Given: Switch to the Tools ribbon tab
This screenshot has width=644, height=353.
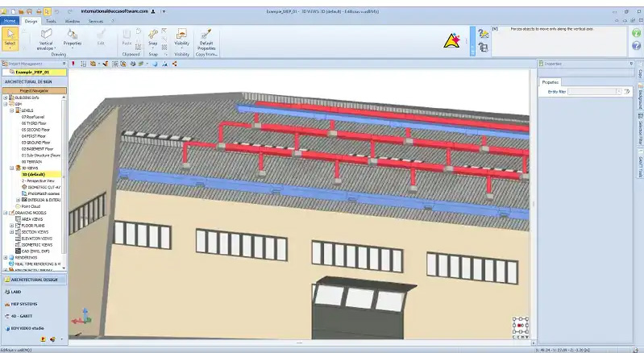Looking at the screenshot, I should pyautogui.click(x=51, y=21).
